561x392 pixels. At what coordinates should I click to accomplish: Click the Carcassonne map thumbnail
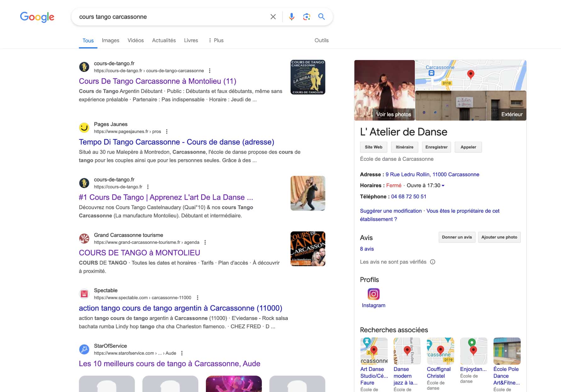(470, 75)
